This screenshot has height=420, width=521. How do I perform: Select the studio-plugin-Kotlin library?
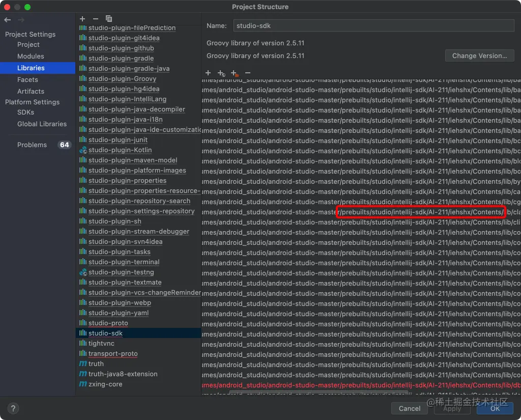[x=120, y=150]
